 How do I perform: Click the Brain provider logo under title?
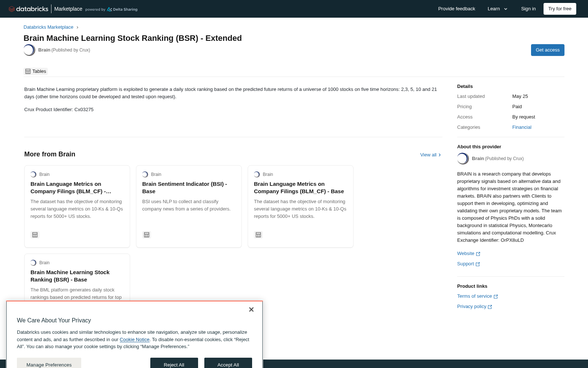click(29, 50)
